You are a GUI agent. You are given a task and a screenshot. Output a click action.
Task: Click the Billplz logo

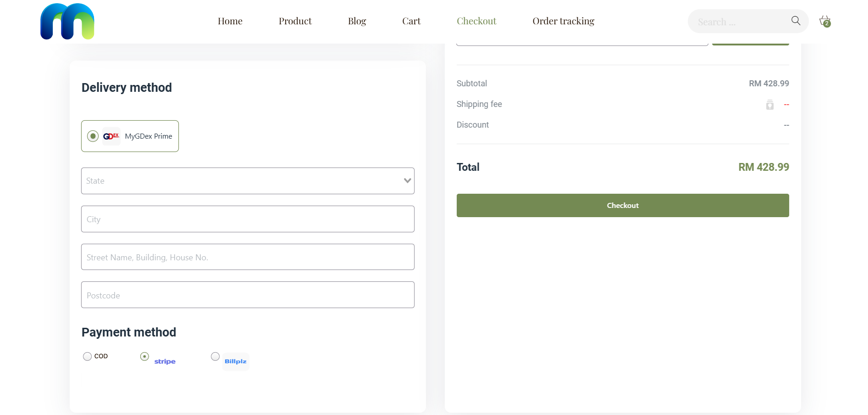236,362
